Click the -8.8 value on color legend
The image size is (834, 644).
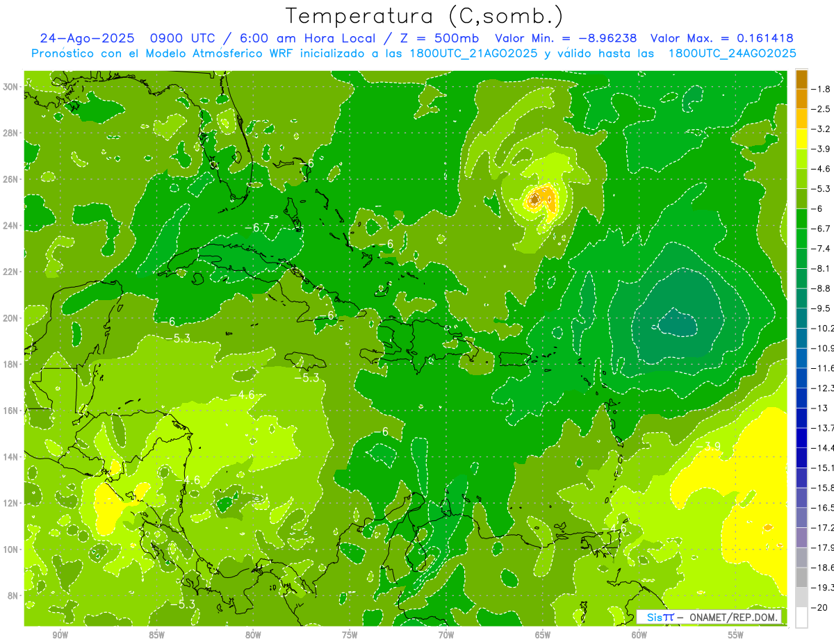click(822, 288)
